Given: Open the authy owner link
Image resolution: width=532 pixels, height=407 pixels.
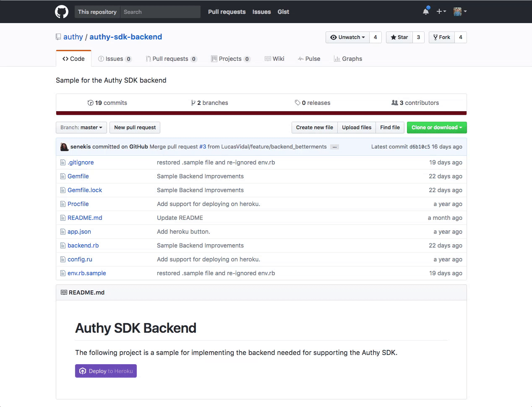Looking at the screenshot, I should coord(73,37).
